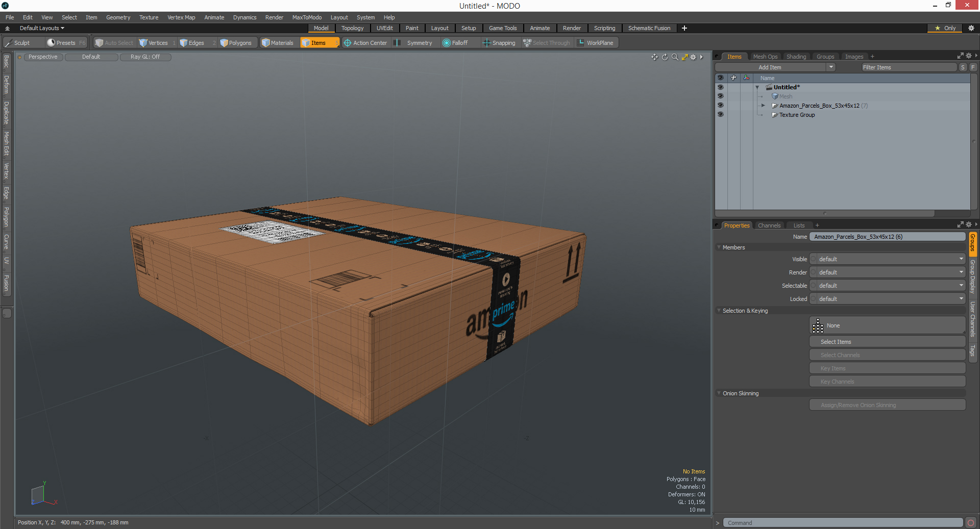980x529 pixels.
Task: Click the None selection set button
Action: (888, 325)
